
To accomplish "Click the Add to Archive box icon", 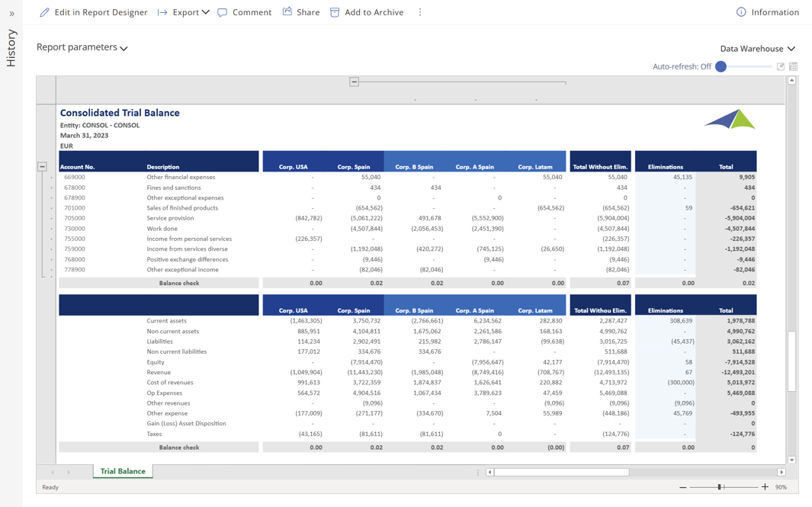I will click(x=335, y=12).
